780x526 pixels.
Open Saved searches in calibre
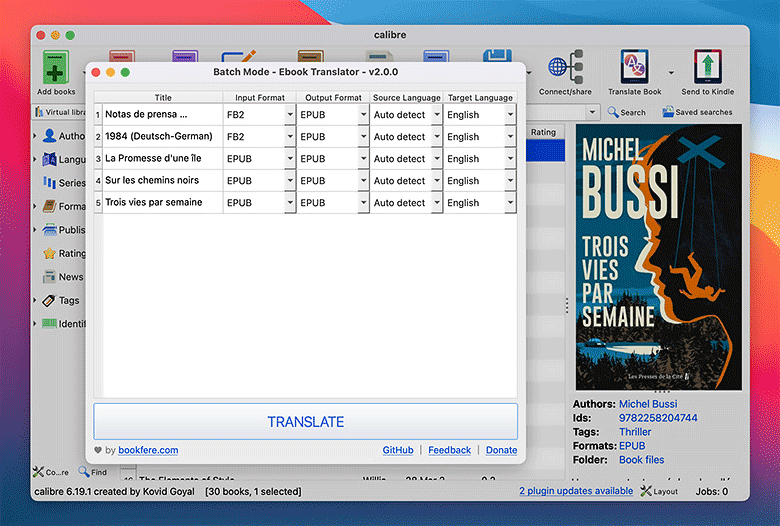pyautogui.click(x=697, y=112)
